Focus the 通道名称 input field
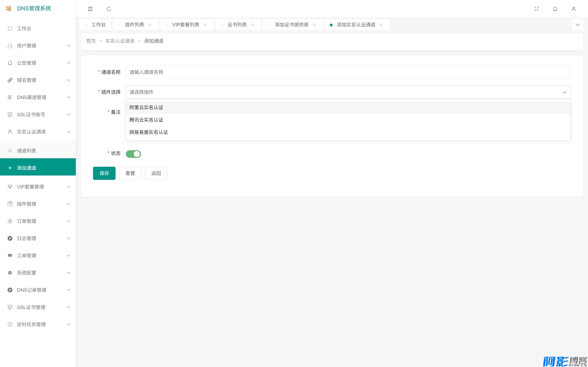 [x=348, y=72]
